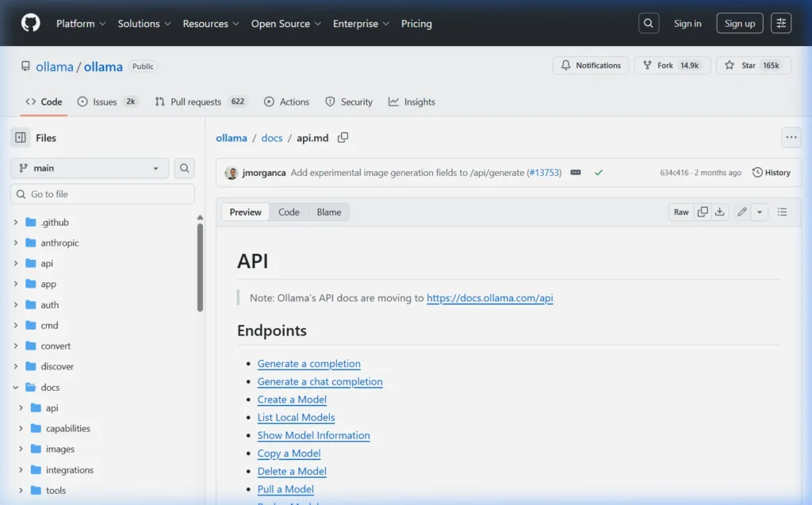Image resolution: width=812 pixels, height=505 pixels.
Task: Click the GitHub logo in the top bar
Action: point(29,23)
